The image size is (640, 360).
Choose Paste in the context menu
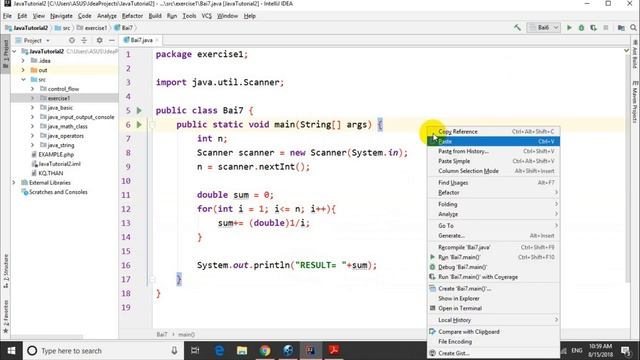493,141
